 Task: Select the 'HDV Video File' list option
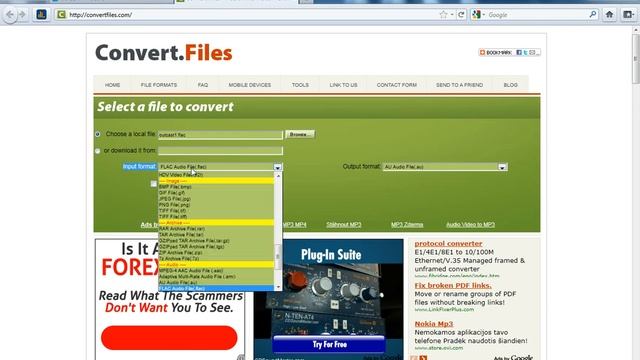216,175
